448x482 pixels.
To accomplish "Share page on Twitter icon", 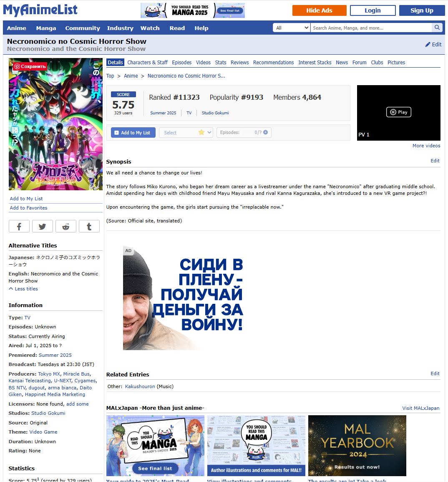I will pyautogui.click(x=43, y=227).
